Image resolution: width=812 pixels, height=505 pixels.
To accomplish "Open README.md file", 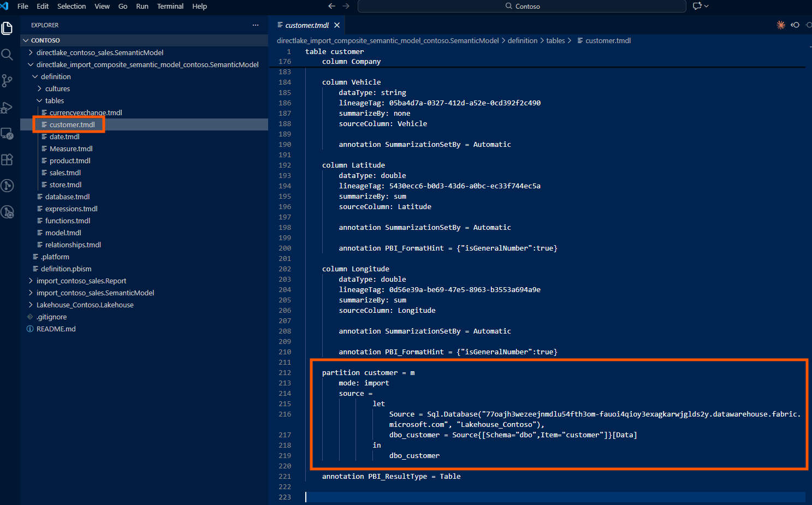I will [x=144, y=329].
